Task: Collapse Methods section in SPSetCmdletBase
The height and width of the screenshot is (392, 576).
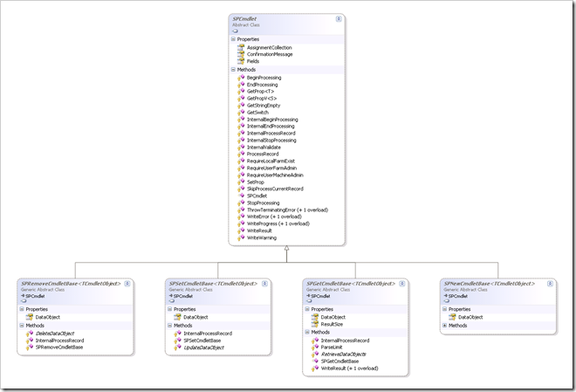Action: point(169,326)
